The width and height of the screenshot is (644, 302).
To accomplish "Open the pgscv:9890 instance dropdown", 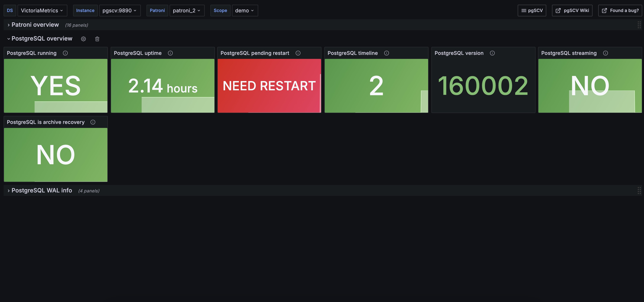I will 120,11.
